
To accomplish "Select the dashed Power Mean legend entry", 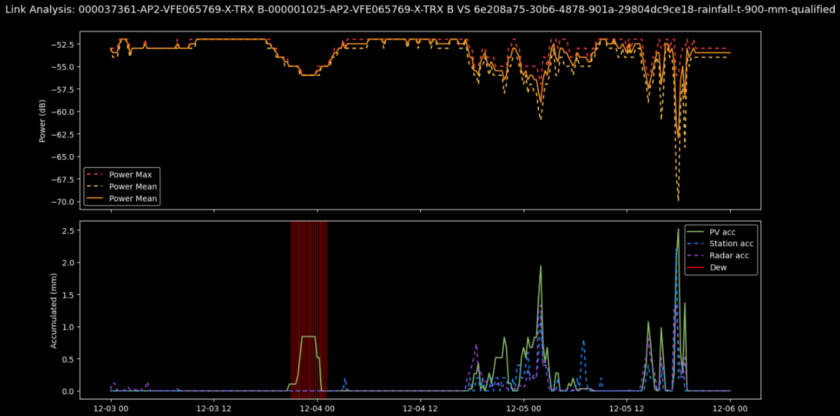I will 123,186.
